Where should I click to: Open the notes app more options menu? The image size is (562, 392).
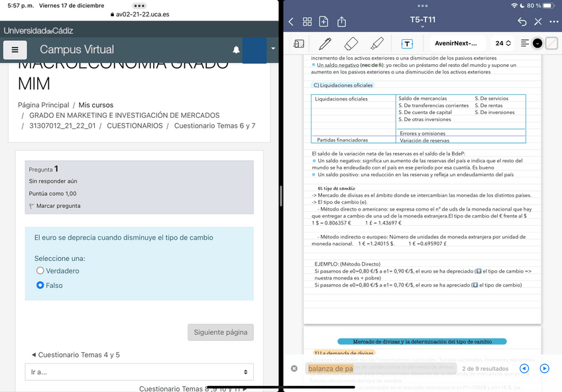[x=554, y=22]
